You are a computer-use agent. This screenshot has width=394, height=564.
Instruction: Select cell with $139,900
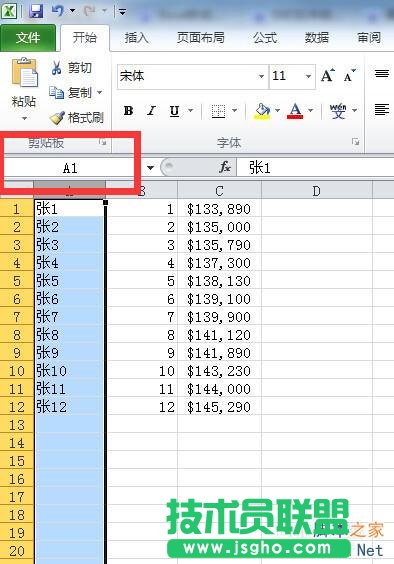219,317
